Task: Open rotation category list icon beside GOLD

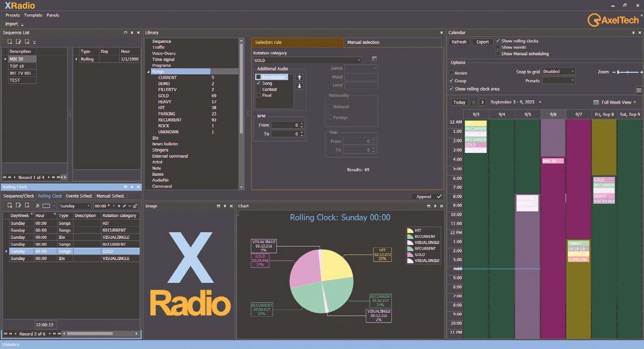Action: coord(374,59)
